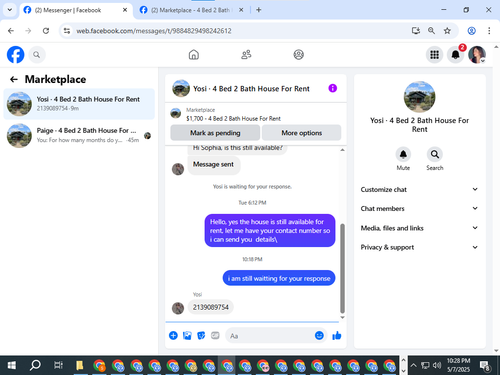Screen dimensions: 500x375
Task: Open the Chrome three-dot menu
Action: click(x=489, y=31)
